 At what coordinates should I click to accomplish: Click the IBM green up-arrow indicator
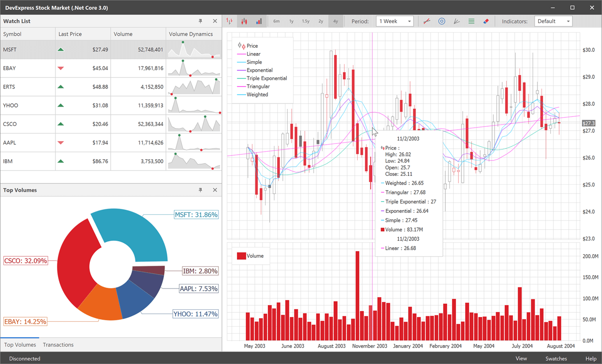pyautogui.click(x=61, y=161)
